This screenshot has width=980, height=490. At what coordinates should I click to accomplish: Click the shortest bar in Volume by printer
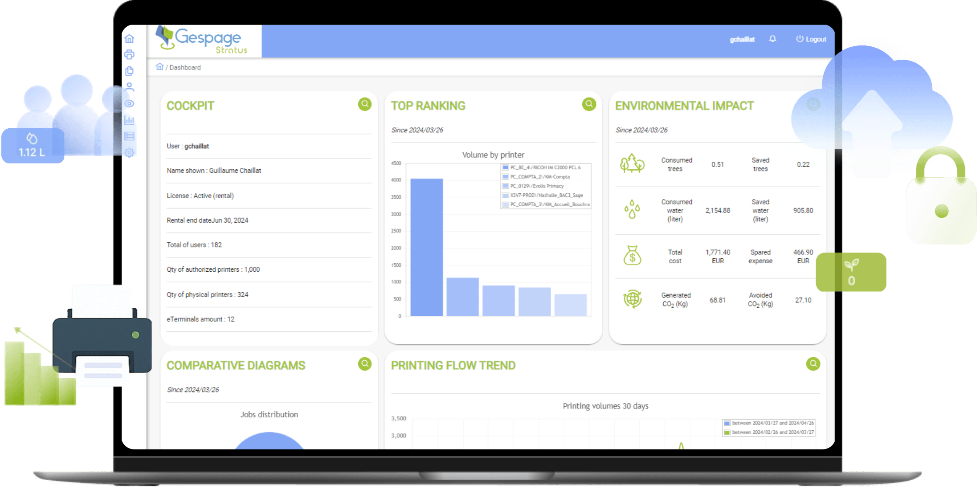[570, 305]
